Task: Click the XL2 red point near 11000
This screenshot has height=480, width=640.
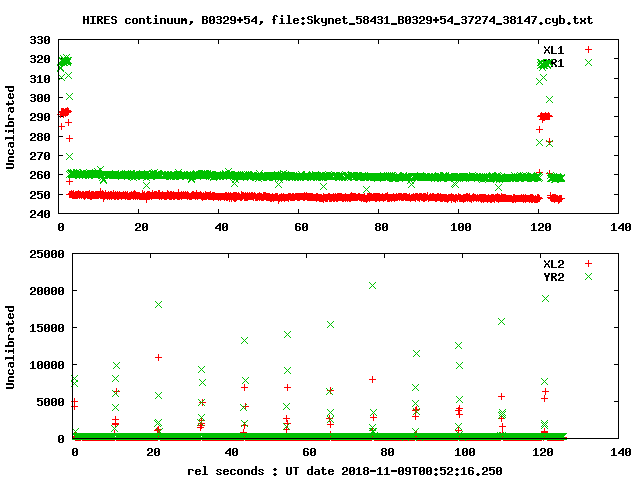Action: 158,358
